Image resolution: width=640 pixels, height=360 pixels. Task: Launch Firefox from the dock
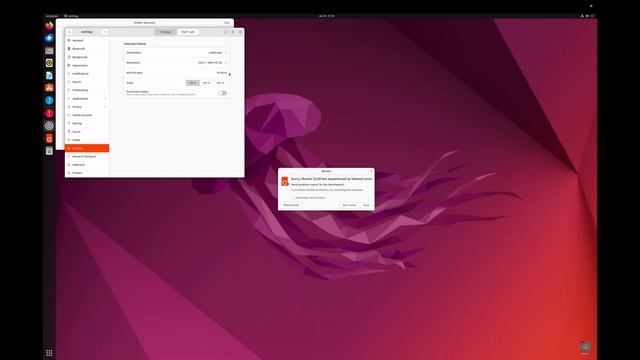point(49,26)
